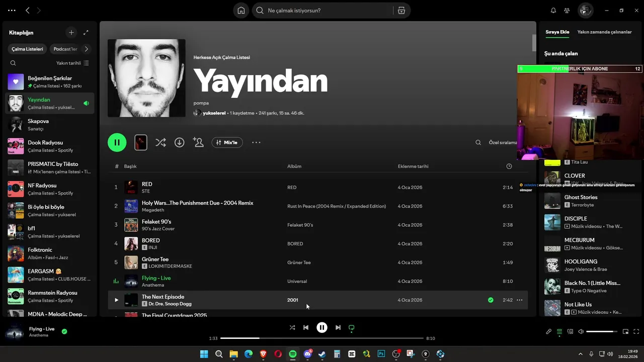
Task: Filter library by Podcast'ler
Action: pyautogui.click(x=65, y=49)
